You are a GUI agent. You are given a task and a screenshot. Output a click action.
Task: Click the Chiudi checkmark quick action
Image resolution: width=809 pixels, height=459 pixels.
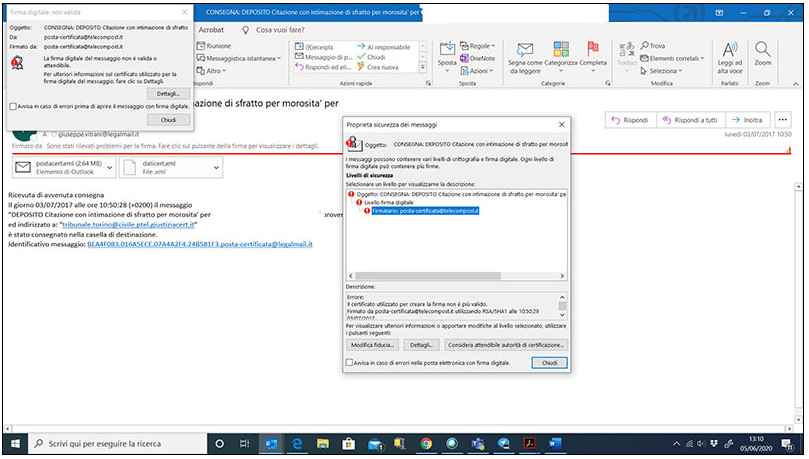coord(371,57)
